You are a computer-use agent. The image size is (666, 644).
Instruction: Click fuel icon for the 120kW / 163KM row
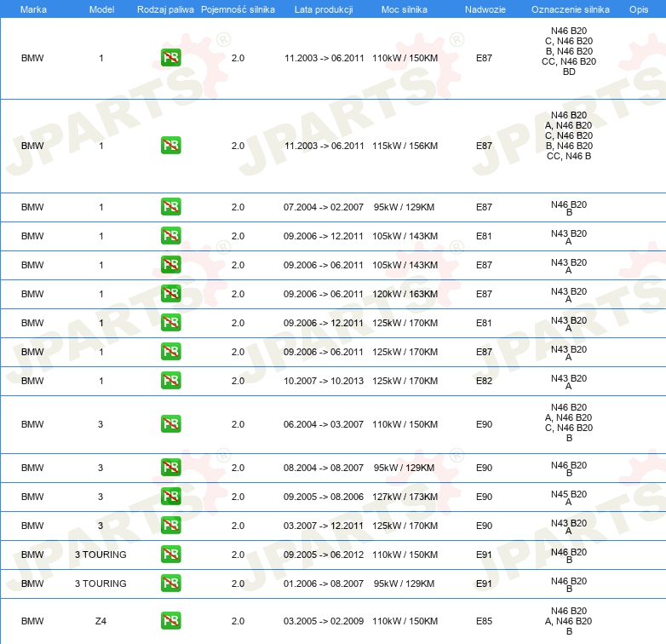[x=170, y=294]
